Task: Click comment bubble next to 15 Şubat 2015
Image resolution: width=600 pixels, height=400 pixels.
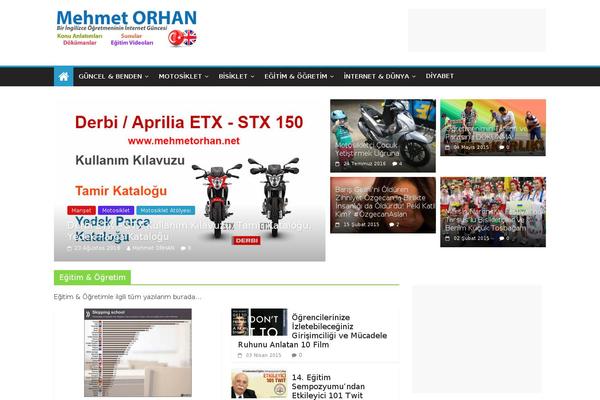Action: point(392,225)
